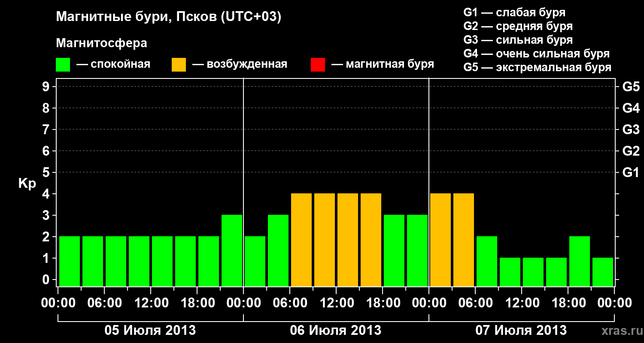Select 07 Июля 09:00–12:00 bar at Kp 1

coord(510,272)
